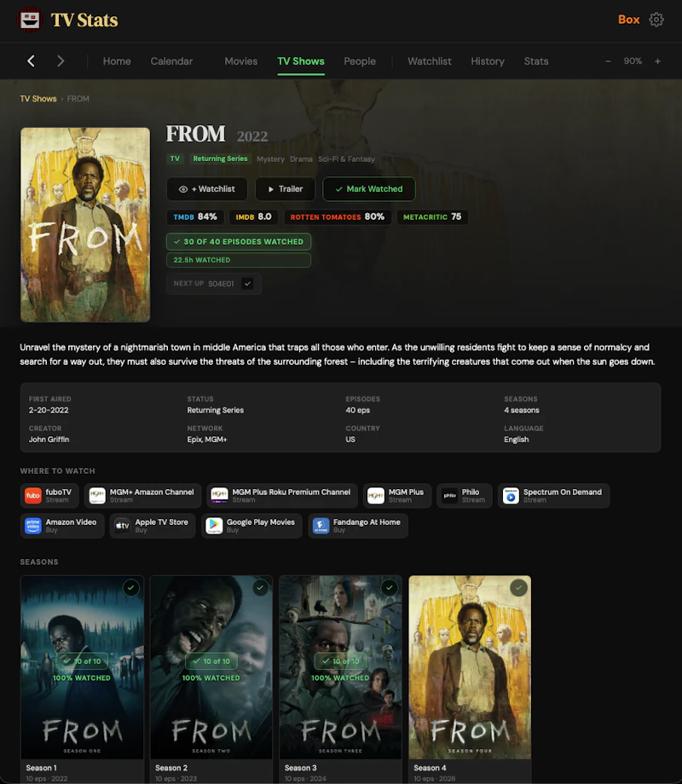
Task: Click the Box profile link
Action: [x=628, y=20]
